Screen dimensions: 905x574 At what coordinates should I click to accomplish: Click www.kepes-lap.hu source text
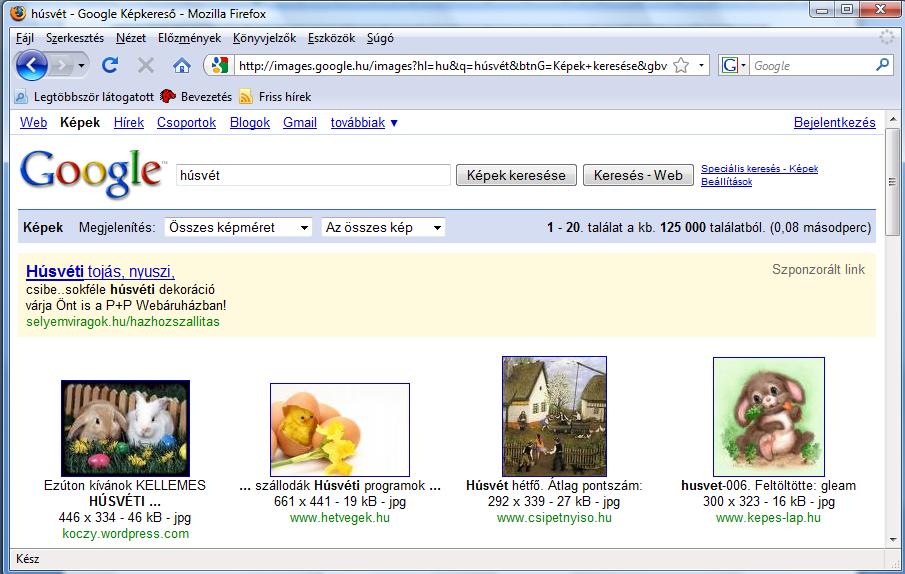768,517
